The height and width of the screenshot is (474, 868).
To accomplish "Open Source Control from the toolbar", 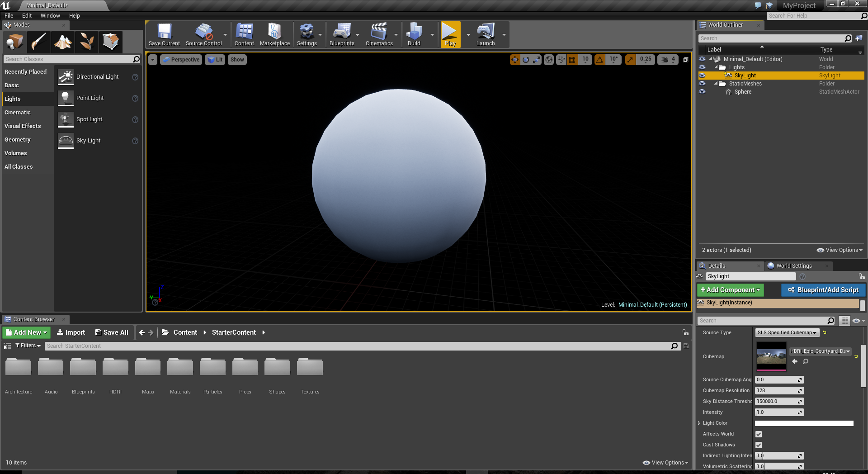I will (x=203, y=34).
